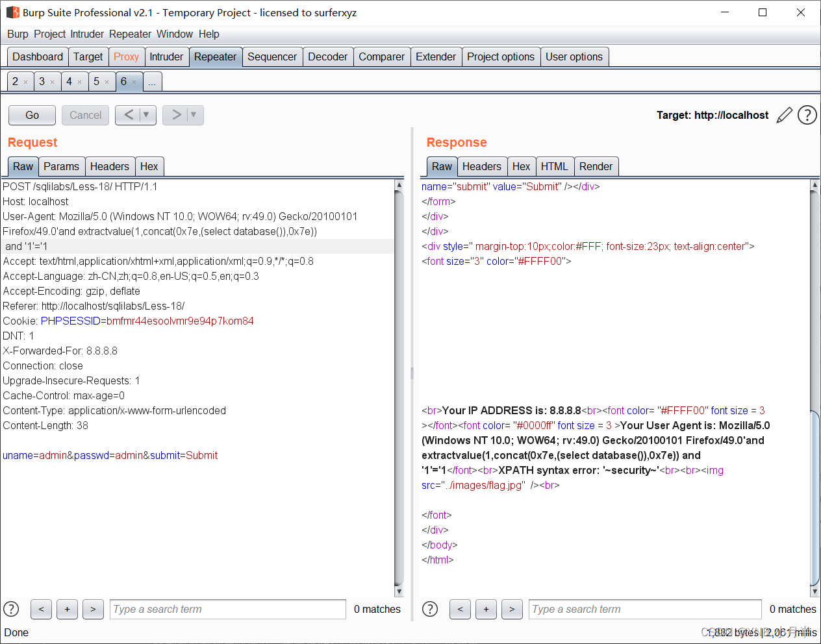The width and height of the screenshot is (821, 644).
Task: Click the Go button to send request
Action: (x=32, y=115)
